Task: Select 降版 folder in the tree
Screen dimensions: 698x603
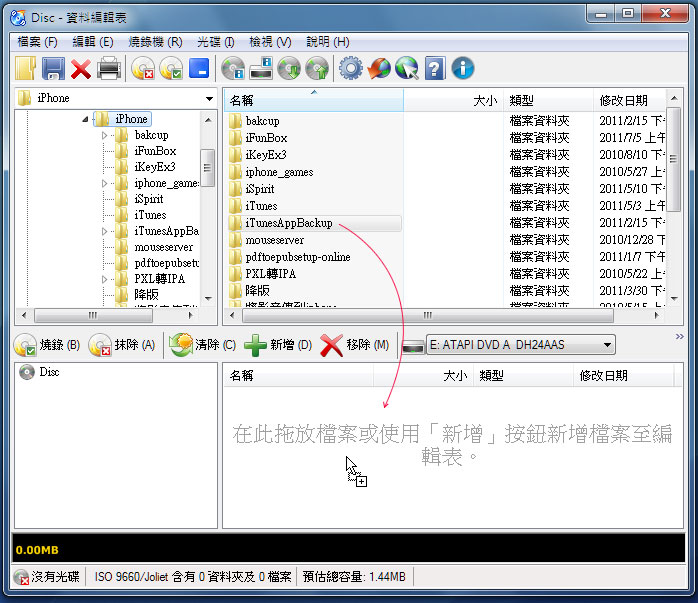Action: [x=146, y=295]
